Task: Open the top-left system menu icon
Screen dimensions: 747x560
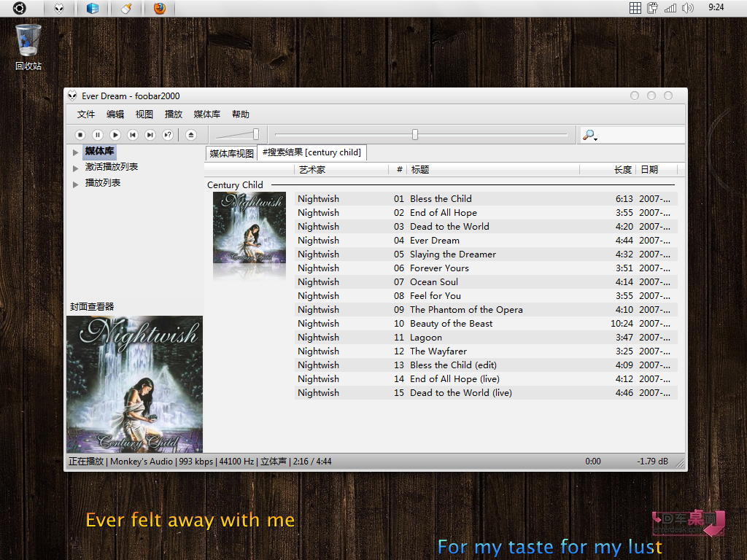Action: [20, 8]
